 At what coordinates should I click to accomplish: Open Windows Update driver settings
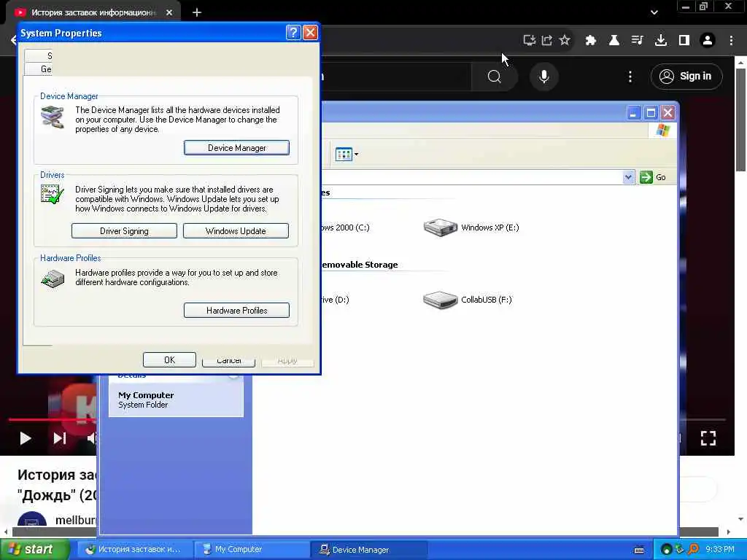point(236,231)
